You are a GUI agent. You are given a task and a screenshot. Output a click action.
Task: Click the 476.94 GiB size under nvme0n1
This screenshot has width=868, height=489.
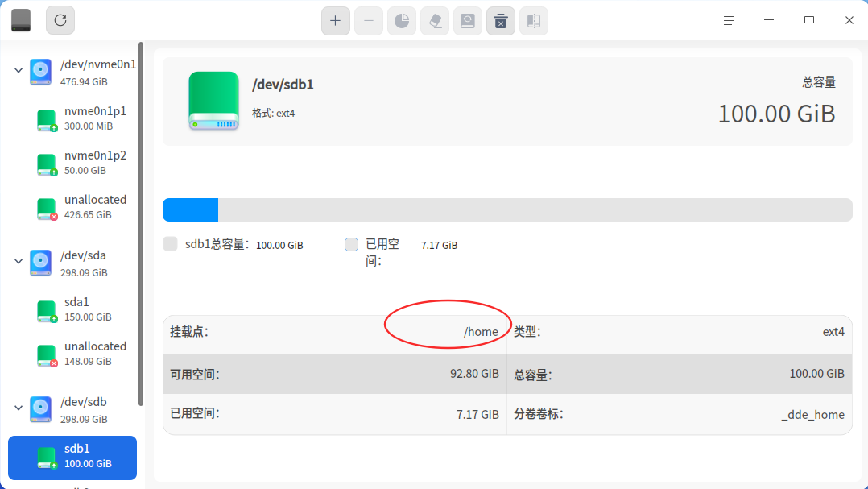[84, 82]
